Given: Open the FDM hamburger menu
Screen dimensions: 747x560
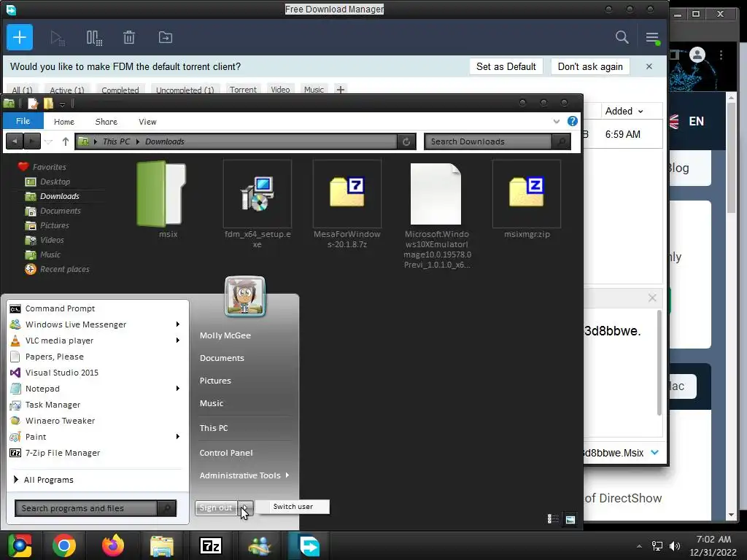Looking at the screenshot, I should (x=652, y=38).
